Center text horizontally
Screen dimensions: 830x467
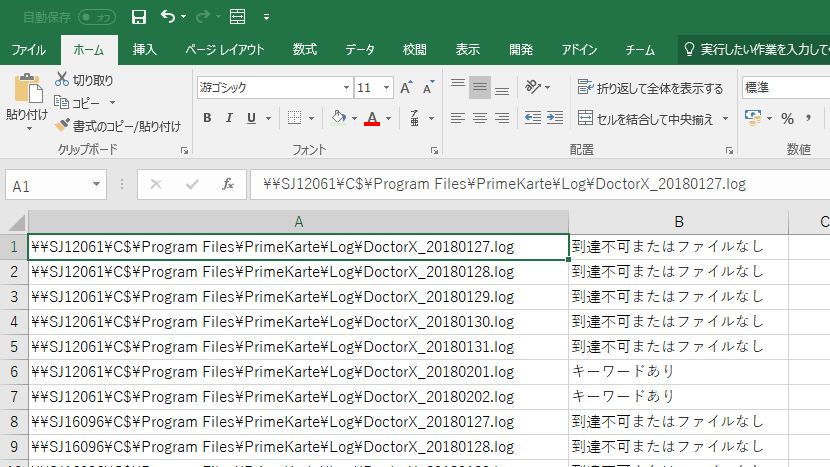[x=480, y=118]
